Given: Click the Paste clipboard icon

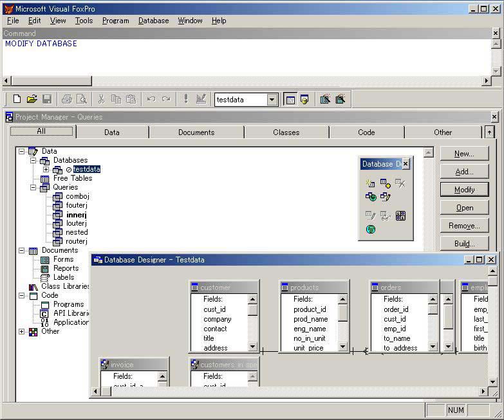Looking at the screenshot, I should (x=131, y=99).
